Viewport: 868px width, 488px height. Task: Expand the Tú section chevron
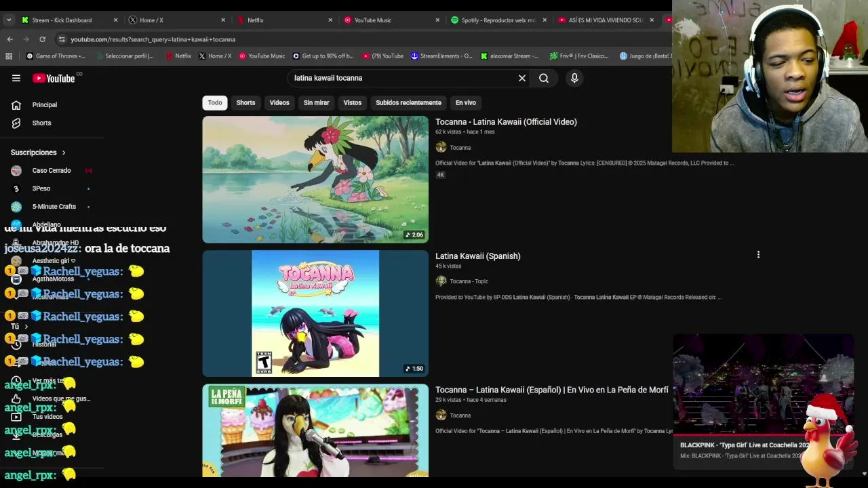[x=26, y=327]
